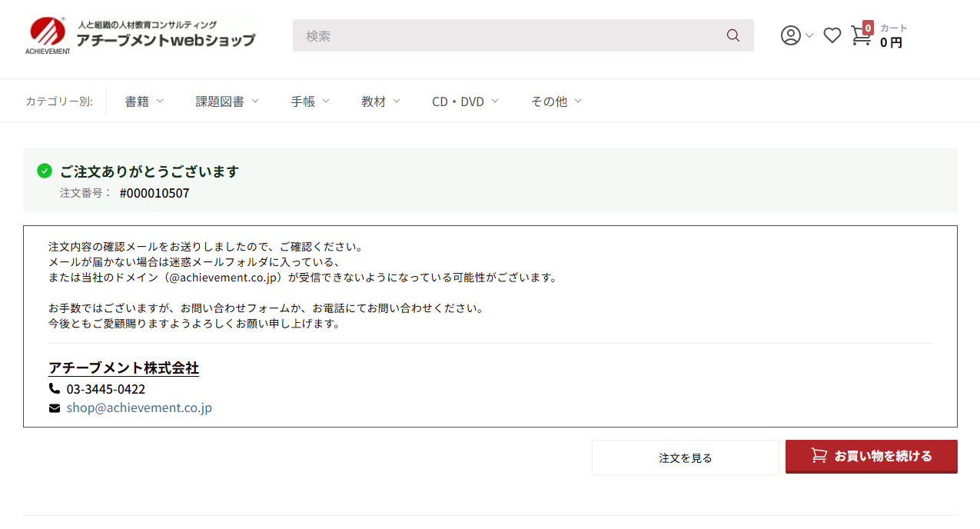
Task: Click the Achievement web shop logo
Action: [140, 35]
